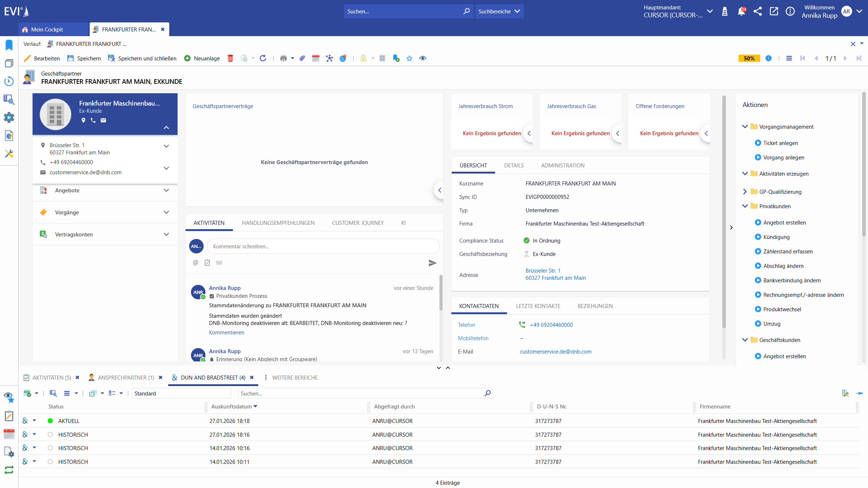Image resolution: width=868 pixels, height=488 pixels.
Task: Open the customerservice.de@dnb.com email link
Action: click(x=556, y=351)
